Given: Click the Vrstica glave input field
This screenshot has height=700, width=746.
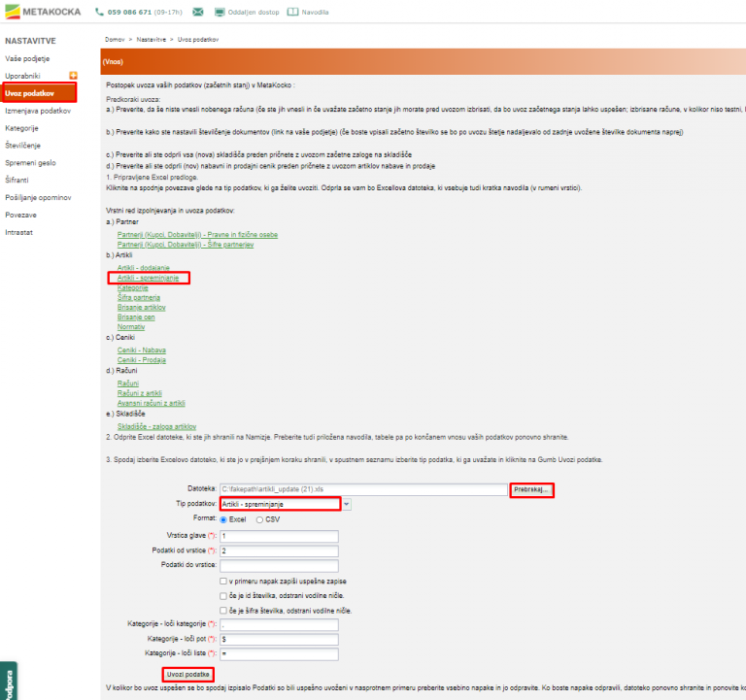Looking at the screenshot, I should [x=279, y=536].
